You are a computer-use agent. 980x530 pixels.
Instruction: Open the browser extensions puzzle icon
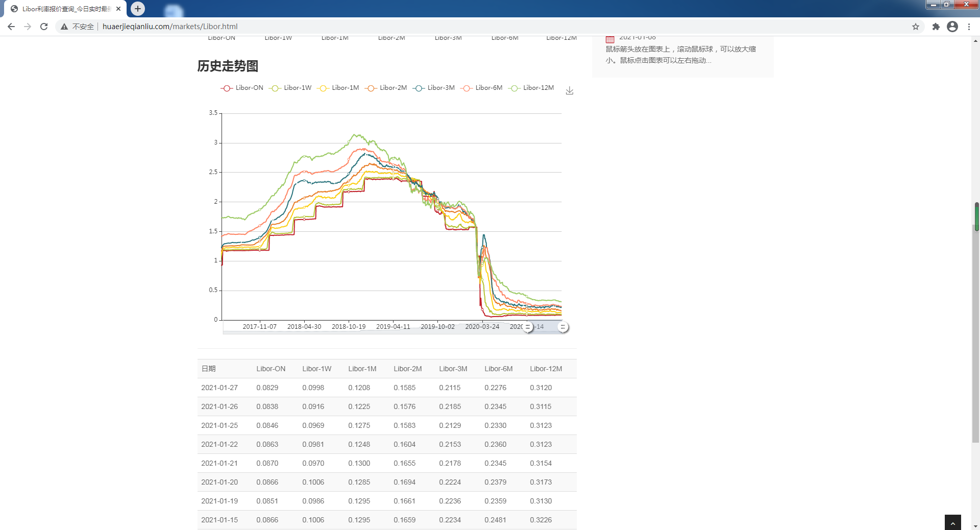click(x=936, y=27)
